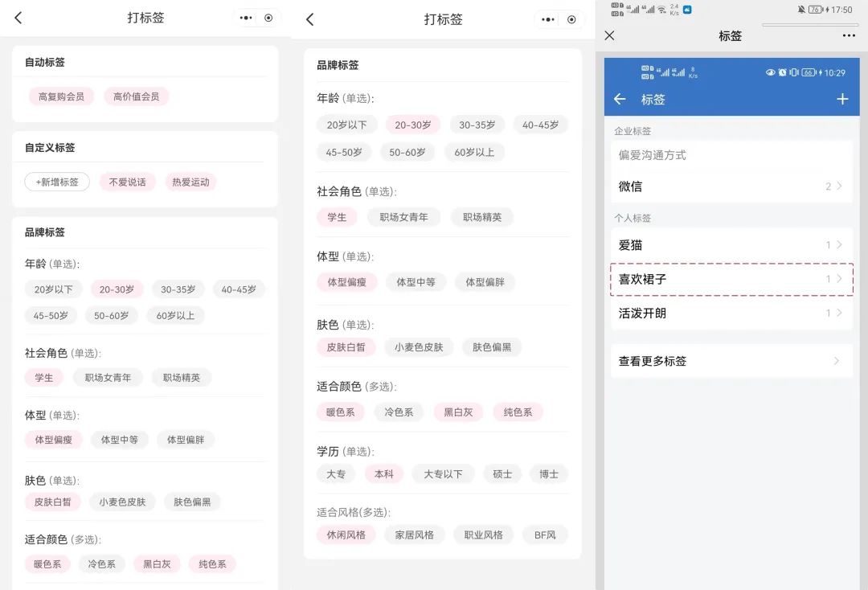Open right panel's top-right three-dot menu
Viewport: 868px width, 590px height.
click(x=849, y=35)
